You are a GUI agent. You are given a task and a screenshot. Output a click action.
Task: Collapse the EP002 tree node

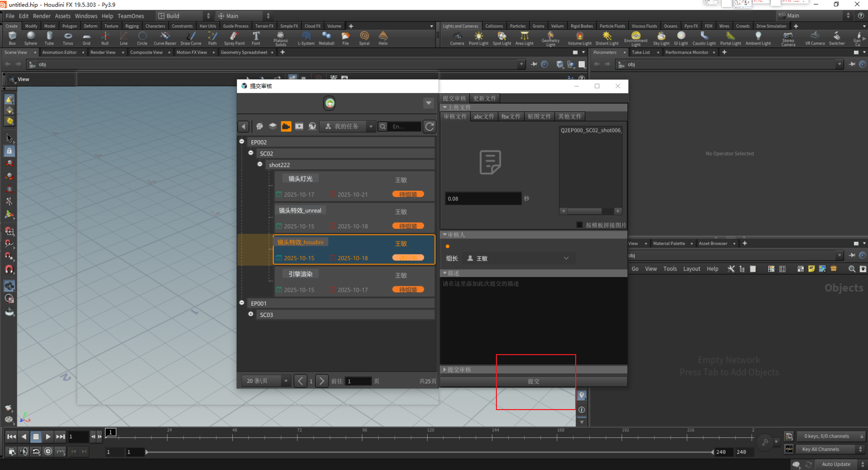click(242, 142)
